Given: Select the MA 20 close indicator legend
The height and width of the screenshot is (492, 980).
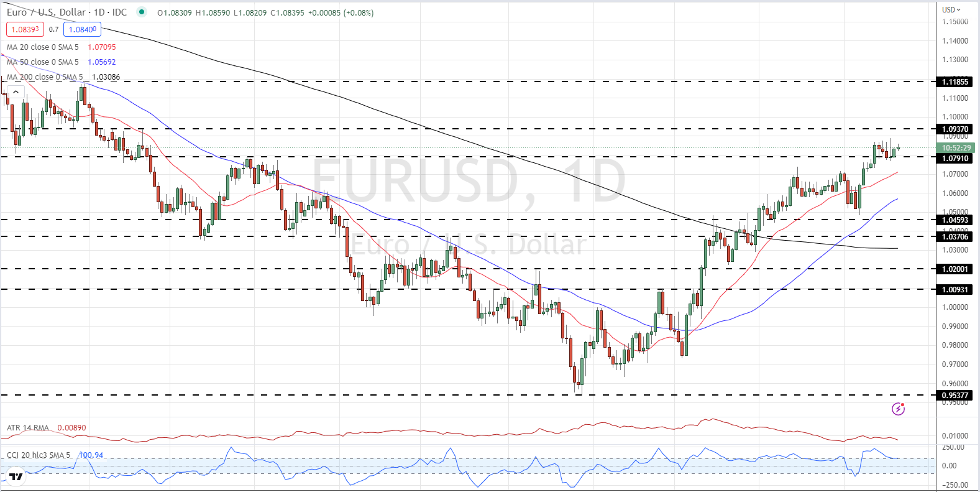Looking at the screenshot, I should click(x=43, y=47).
